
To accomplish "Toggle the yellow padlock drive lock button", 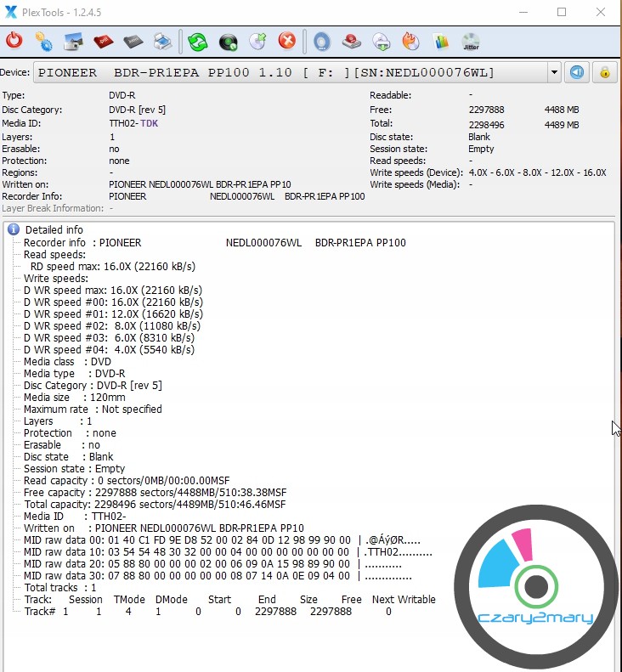I will click(605, 72).
